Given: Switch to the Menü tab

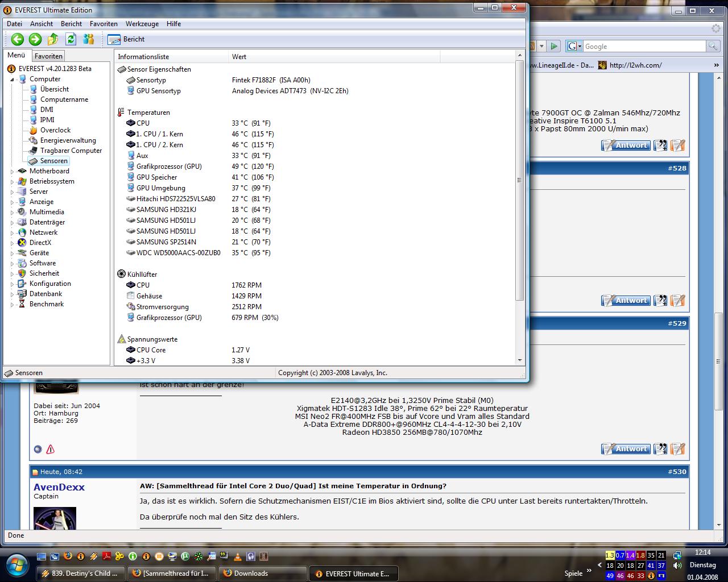Looking at the screenshot, I should 16,56.
